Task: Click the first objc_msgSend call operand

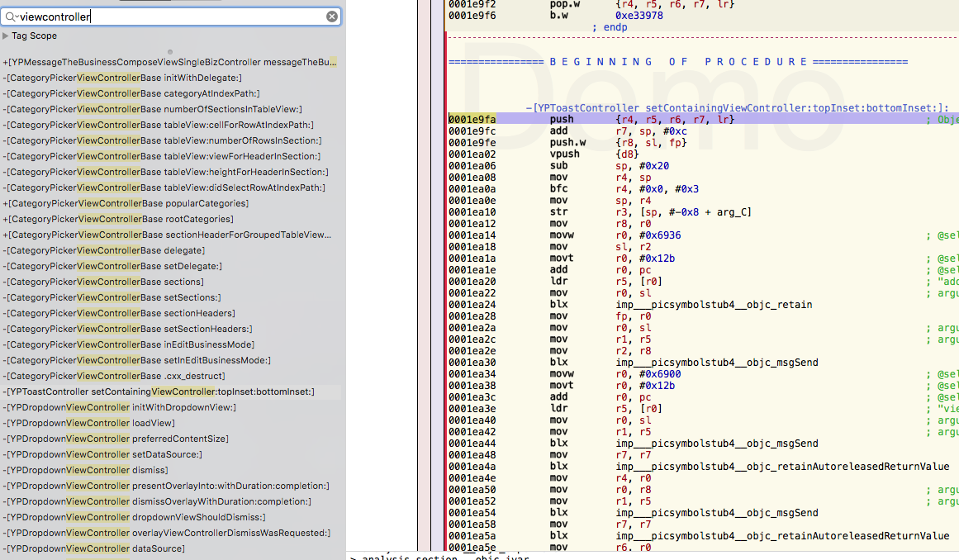Action: click(717, 363)
